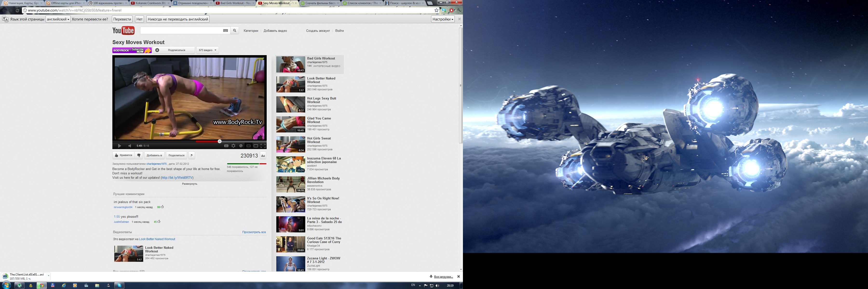Open Windows Start menu
This screenshot has height=289, width=868.
click(6, 285)
